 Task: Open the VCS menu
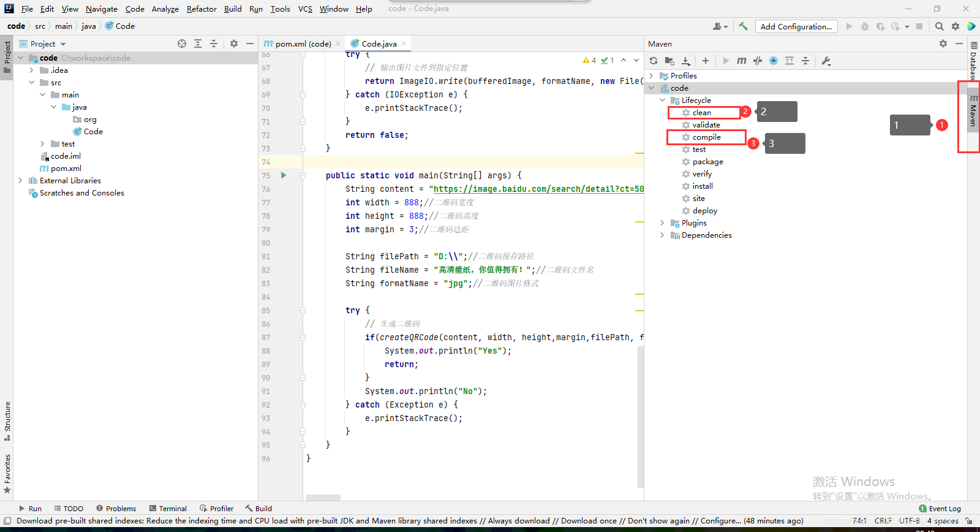[305, 9]
